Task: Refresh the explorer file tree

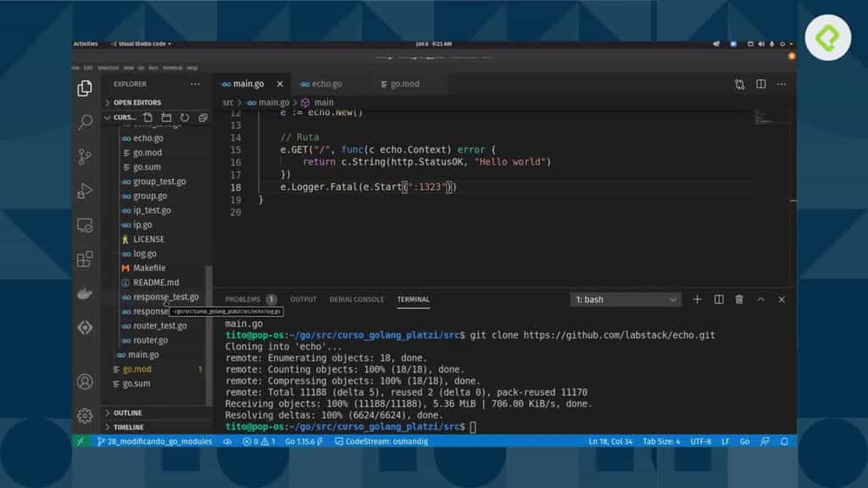Action: pyautogui.click(x=184, y=117)
